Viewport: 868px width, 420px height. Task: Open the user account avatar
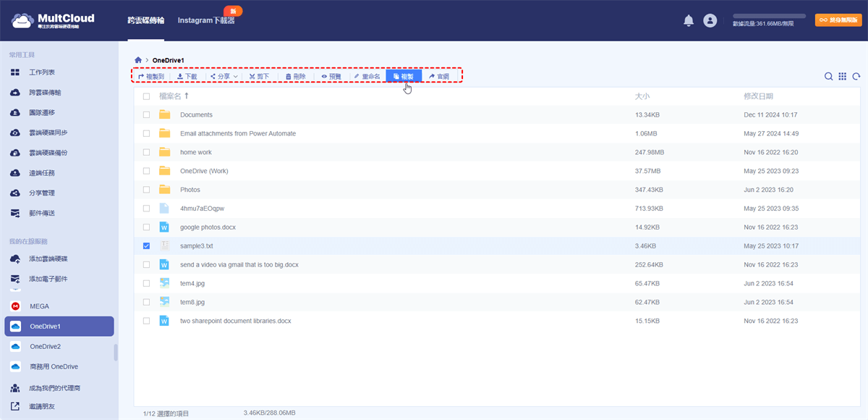[x=710, y=20]
